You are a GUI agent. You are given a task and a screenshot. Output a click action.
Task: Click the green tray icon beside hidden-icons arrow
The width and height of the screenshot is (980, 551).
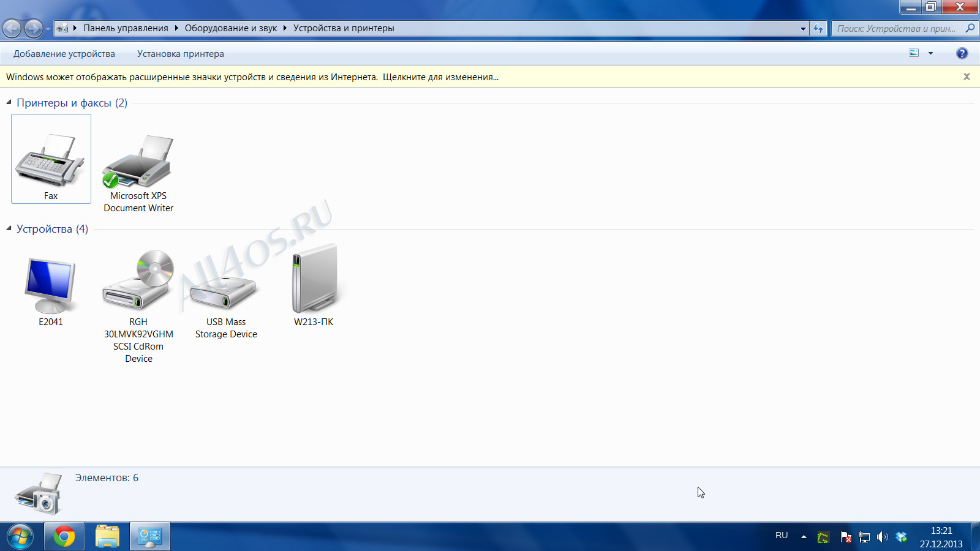coord(823,538)
